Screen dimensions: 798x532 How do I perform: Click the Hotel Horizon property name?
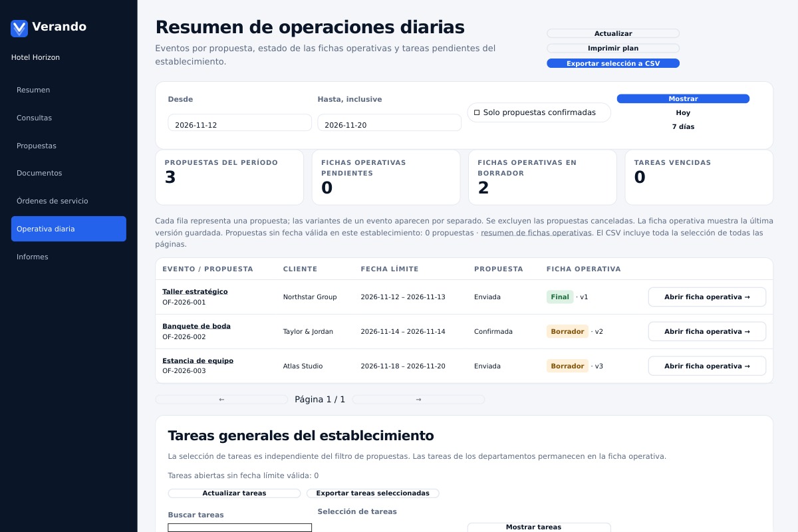pyautogui.click(x=35, y=57)
